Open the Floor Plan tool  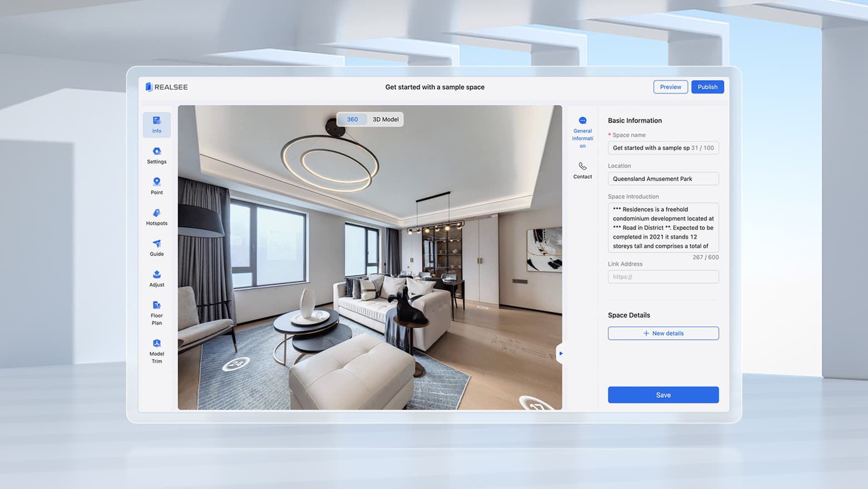point(156,312)
